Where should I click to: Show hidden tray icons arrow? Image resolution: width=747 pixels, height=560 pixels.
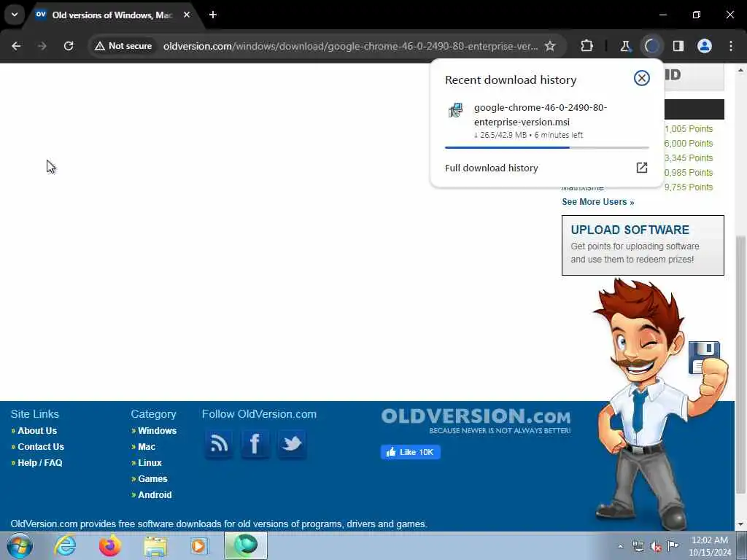click(x=620, y=546)
